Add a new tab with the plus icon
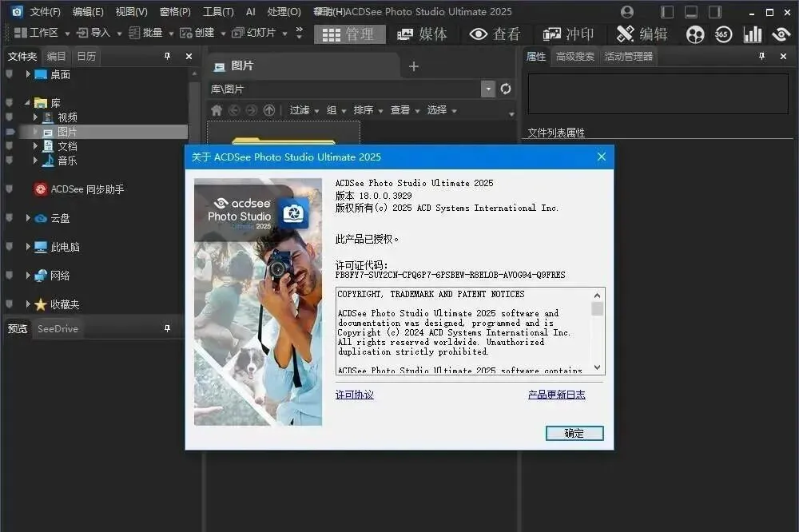 [x=414, y=66]
